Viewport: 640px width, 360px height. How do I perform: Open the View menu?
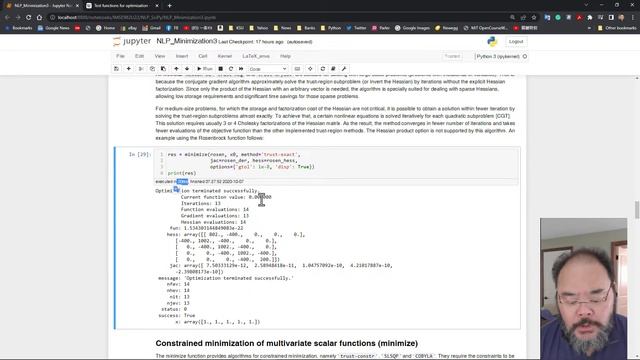click(x=160, y=56)
